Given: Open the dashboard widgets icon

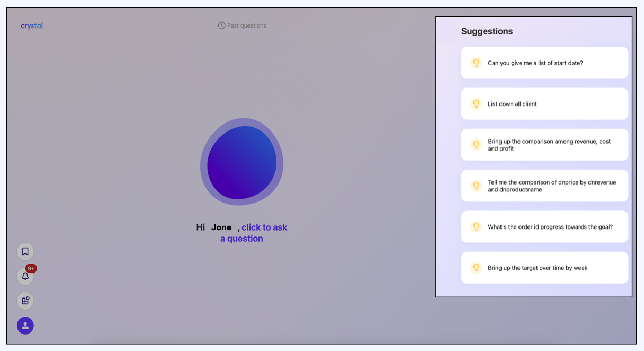Looking at the screenshot, I should click(x=25, y=301).
